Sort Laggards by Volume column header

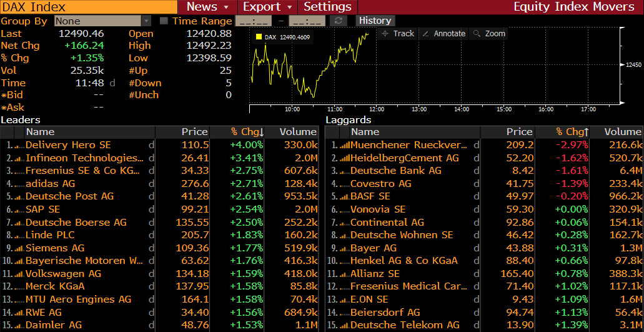coord(622,132)
